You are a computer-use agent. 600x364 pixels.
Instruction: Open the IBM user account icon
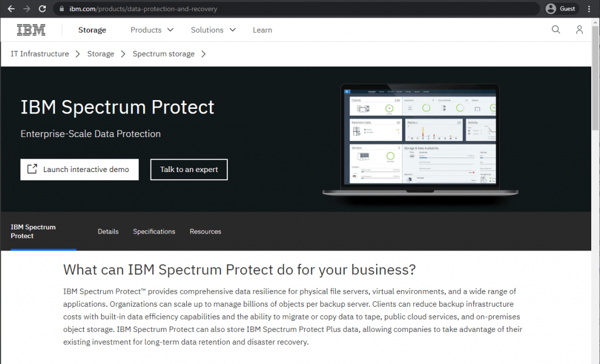tap(579, 30)
